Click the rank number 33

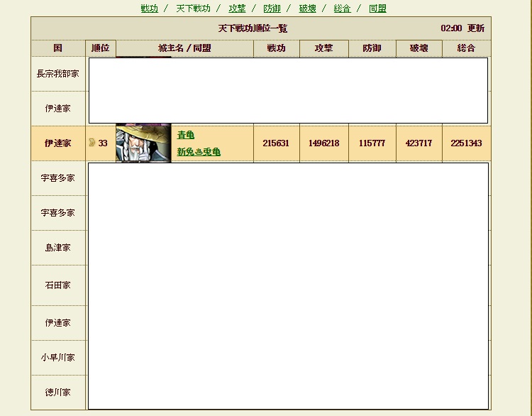click(x=103, y=143)
